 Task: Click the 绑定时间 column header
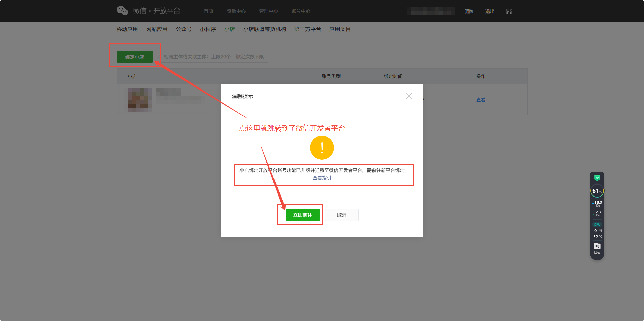(x=393, y=76)
